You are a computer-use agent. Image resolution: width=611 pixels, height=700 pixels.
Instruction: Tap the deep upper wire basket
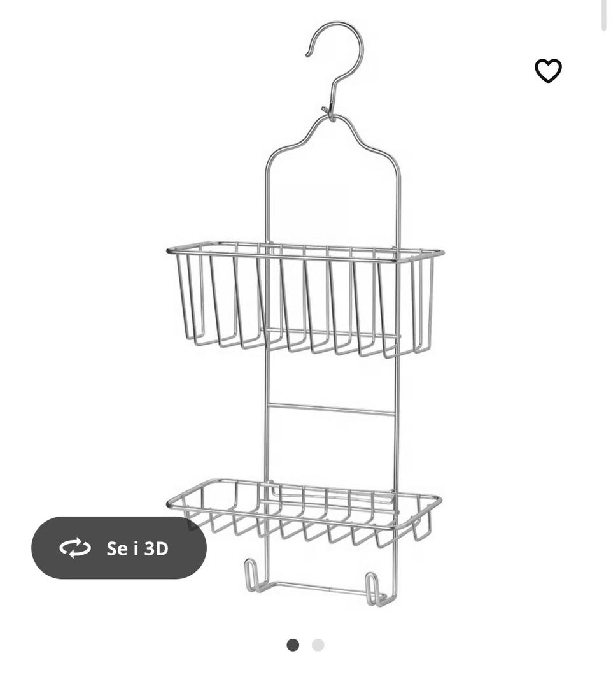tap(305, 299)
